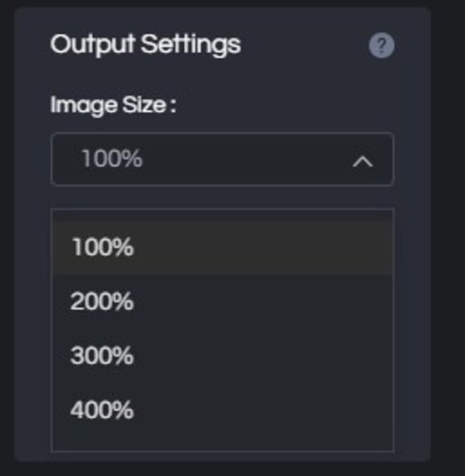Click the highlighted 100% list entry
465x476 pixels.
tap(222, 247)
